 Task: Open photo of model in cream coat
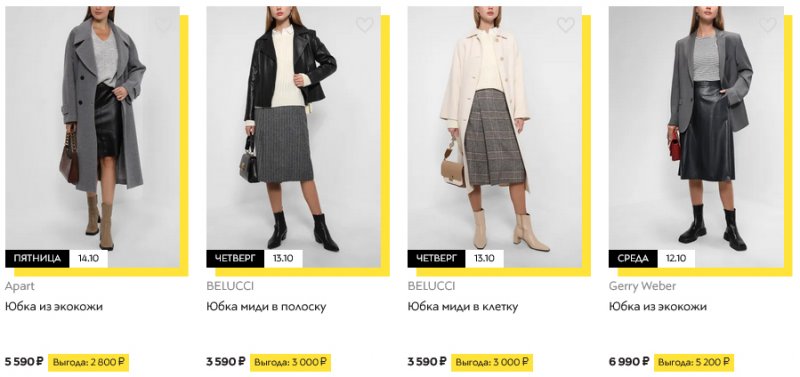coord(494,137)
